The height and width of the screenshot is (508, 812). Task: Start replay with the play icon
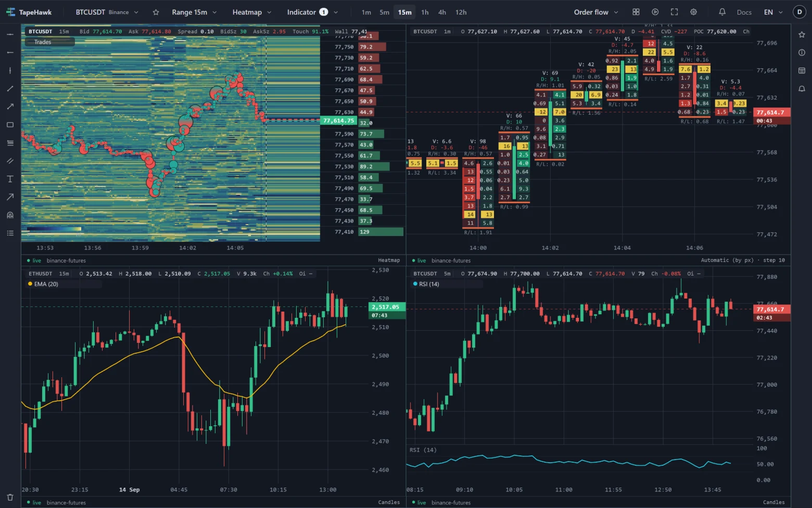pyautogui.click(x=655, y=12)
